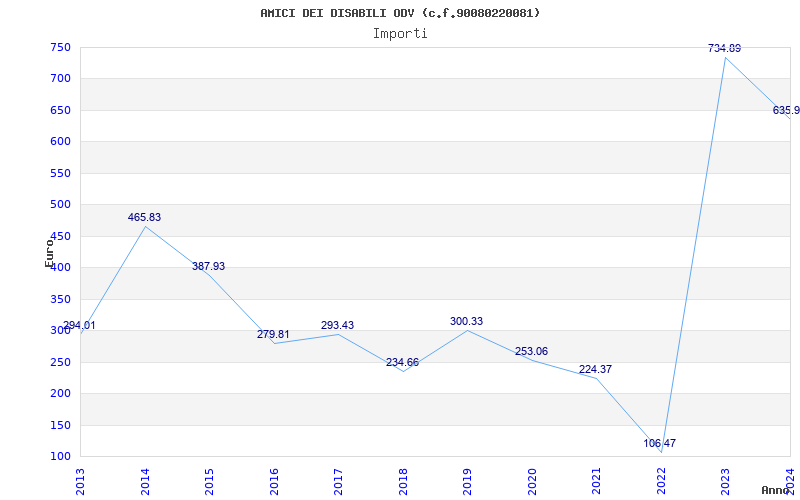Select the 465.83 data label
Viewport: 800px width, 500px height.
[144, 217]
